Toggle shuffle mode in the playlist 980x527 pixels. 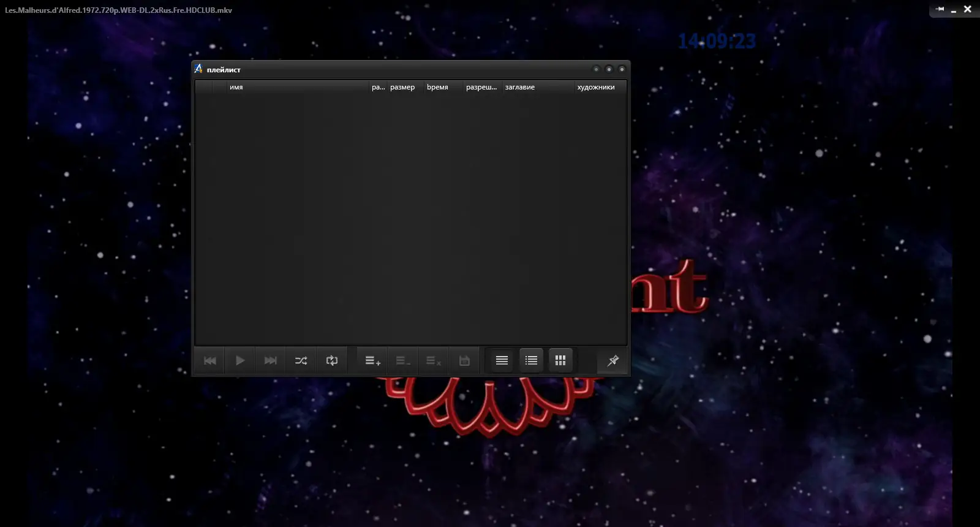click(301, 360)
